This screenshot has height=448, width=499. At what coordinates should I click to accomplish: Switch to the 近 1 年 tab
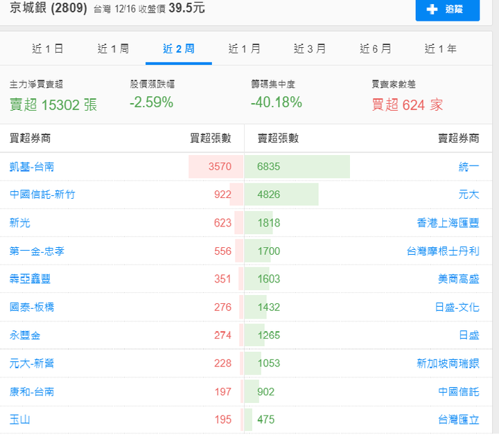click(x=441, y=49)
